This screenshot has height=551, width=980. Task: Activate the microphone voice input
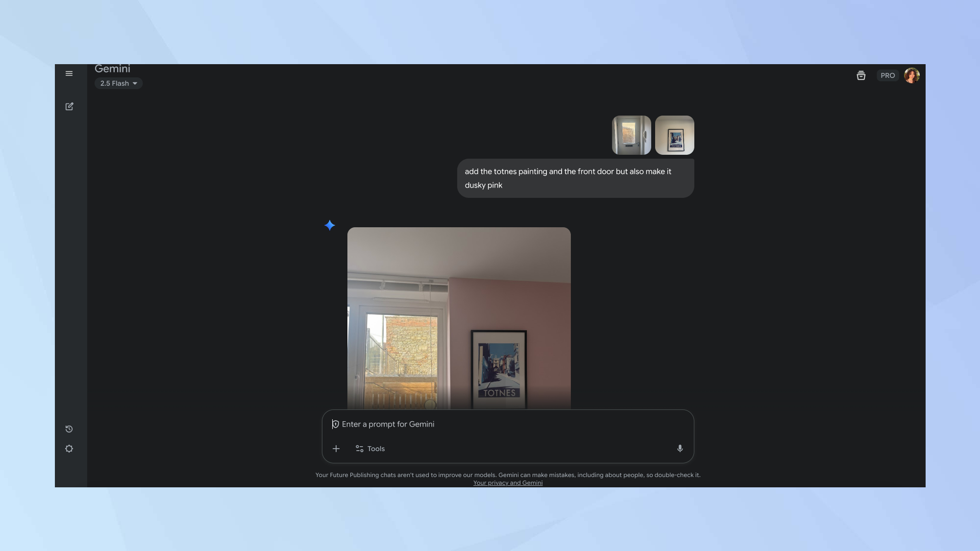point(680,449)
